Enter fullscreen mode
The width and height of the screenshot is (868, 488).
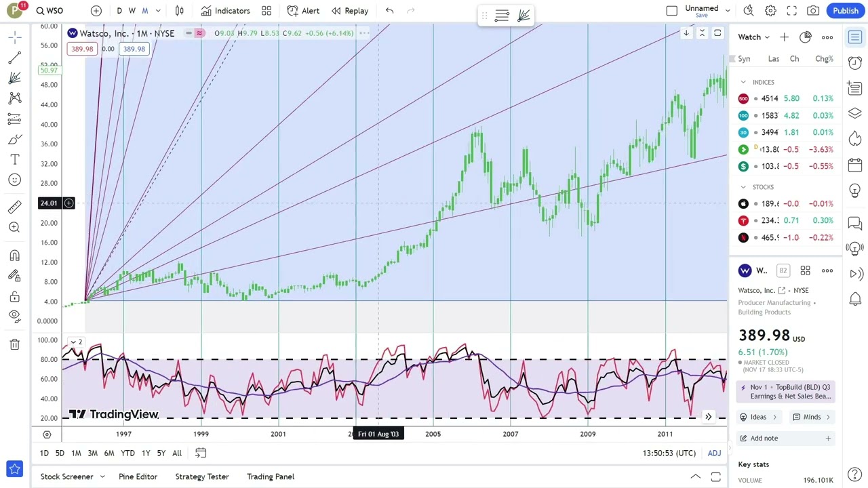tap(792, 11)
